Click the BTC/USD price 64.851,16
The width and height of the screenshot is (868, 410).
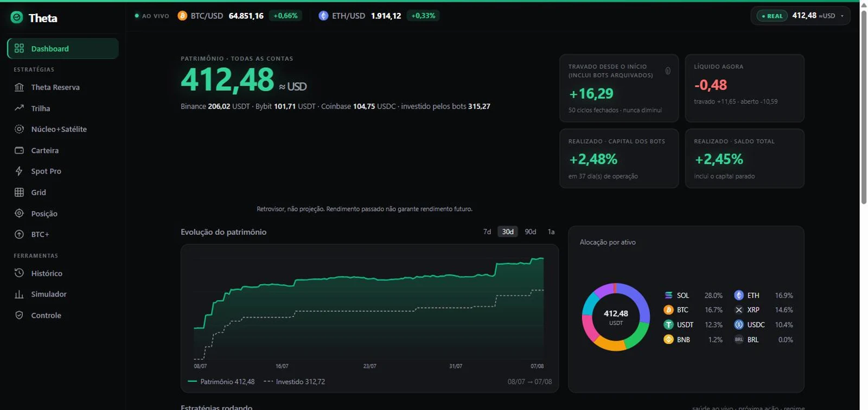tap(246, 16)
